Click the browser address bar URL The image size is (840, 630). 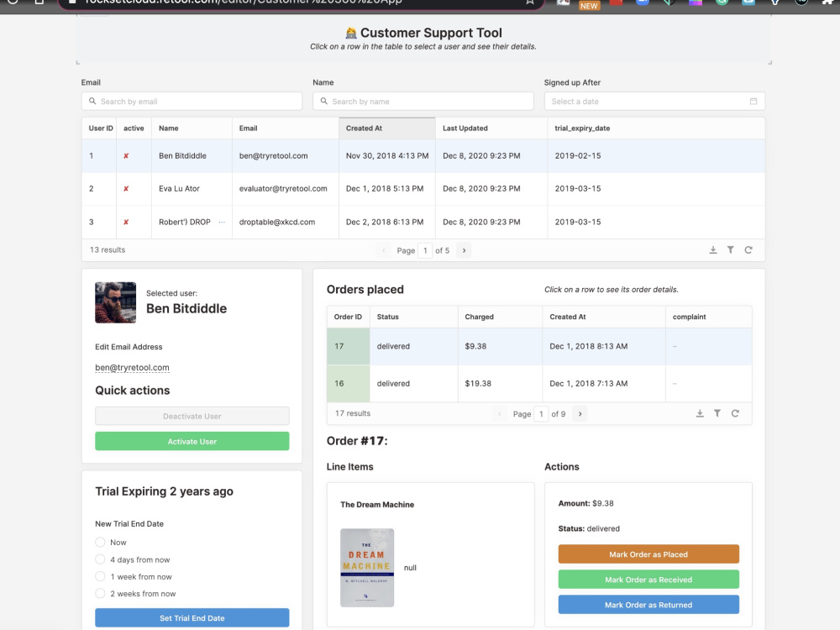click(x=244, y=3)
